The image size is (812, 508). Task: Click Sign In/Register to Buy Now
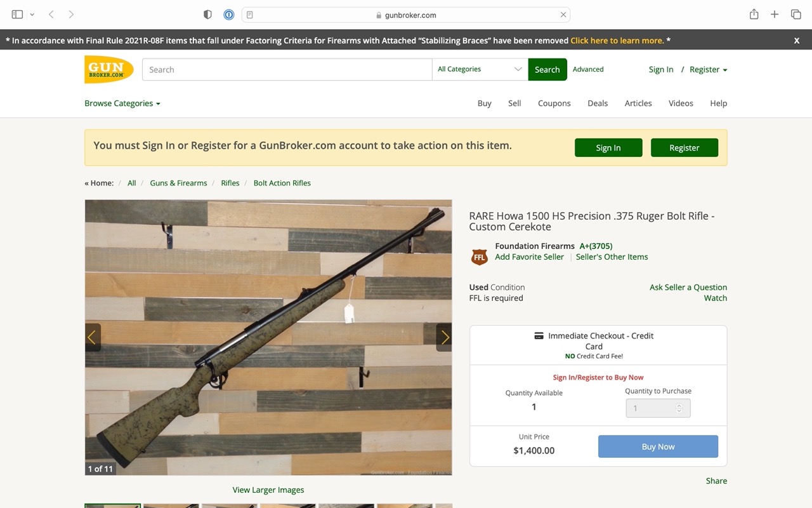click(x=598, y=377)
